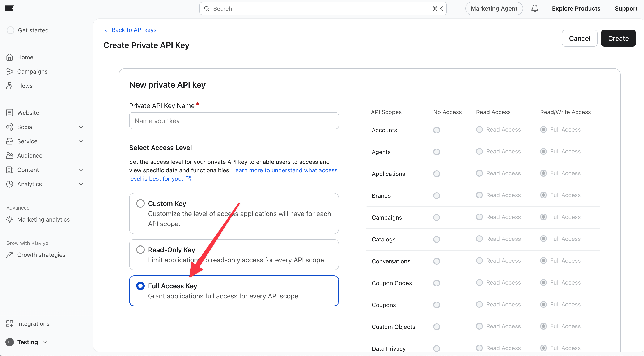This screenshot has width=644, height=356.
Task: Choose Full Access for Coupons
Action: (x=543, y=305)
